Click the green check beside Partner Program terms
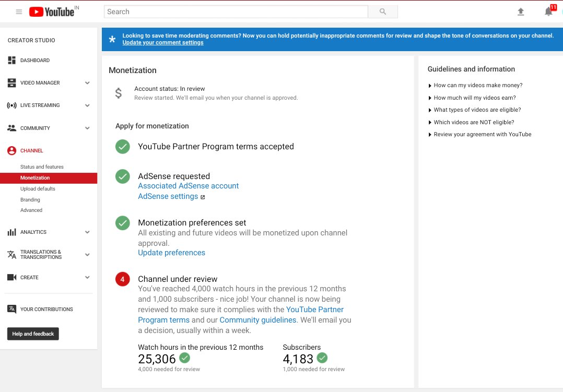 122,147
